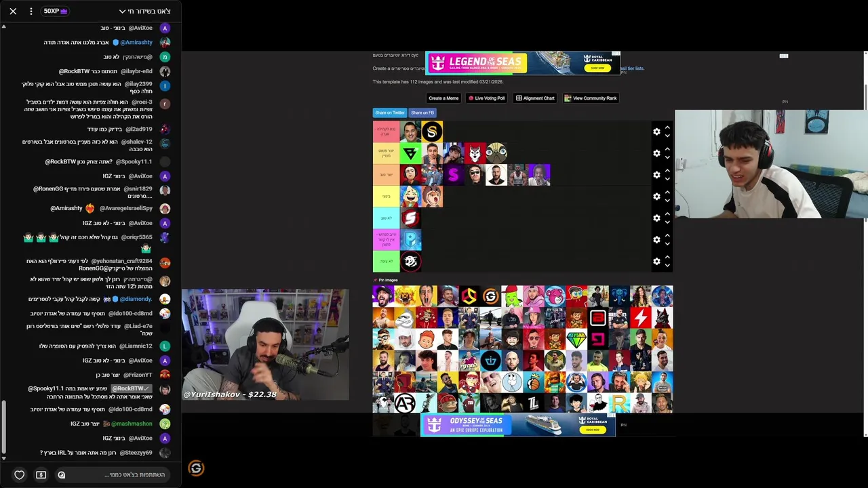Move the red top tier row up
This screenshot has width=868, height=488.
point(667,127)
